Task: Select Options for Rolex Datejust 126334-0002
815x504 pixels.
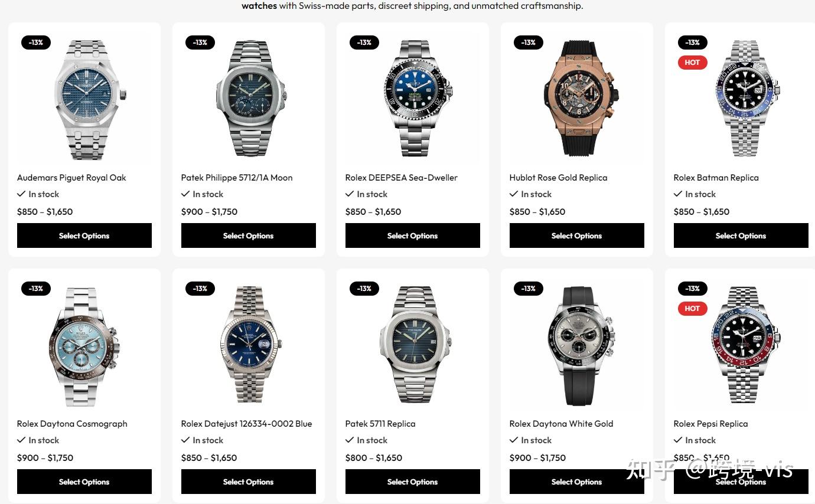Action: [x=249, y=482]
